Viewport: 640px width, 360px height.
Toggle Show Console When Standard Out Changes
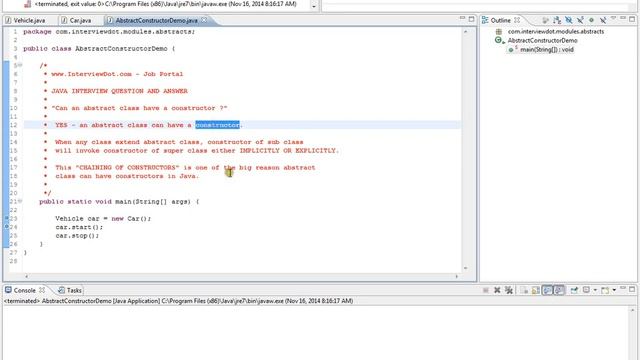(547, 290)
